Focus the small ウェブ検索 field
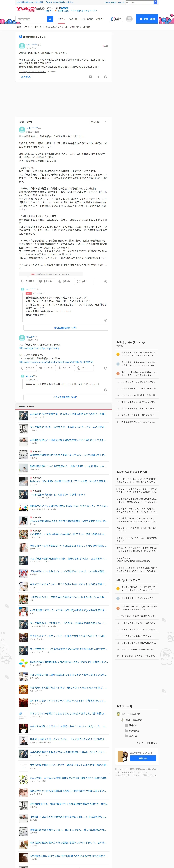The image size is (174, 868). (x=139, y=2)
